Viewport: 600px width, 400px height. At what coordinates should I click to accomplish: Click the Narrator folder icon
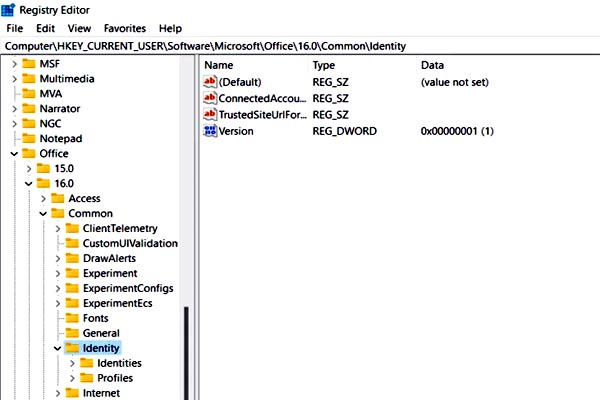(x=29, y=108)
